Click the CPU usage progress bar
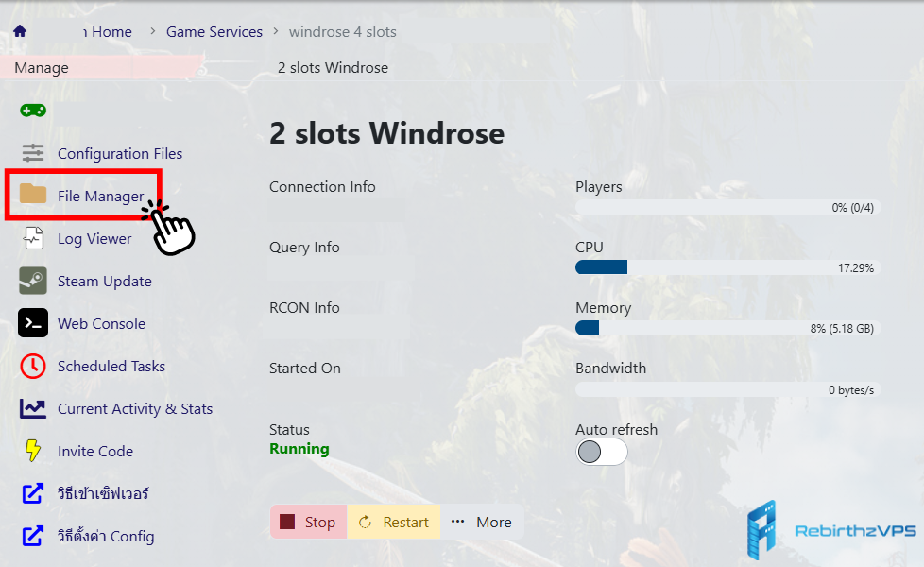This screenshot has width=924, height=567. (x=727, y=267)
